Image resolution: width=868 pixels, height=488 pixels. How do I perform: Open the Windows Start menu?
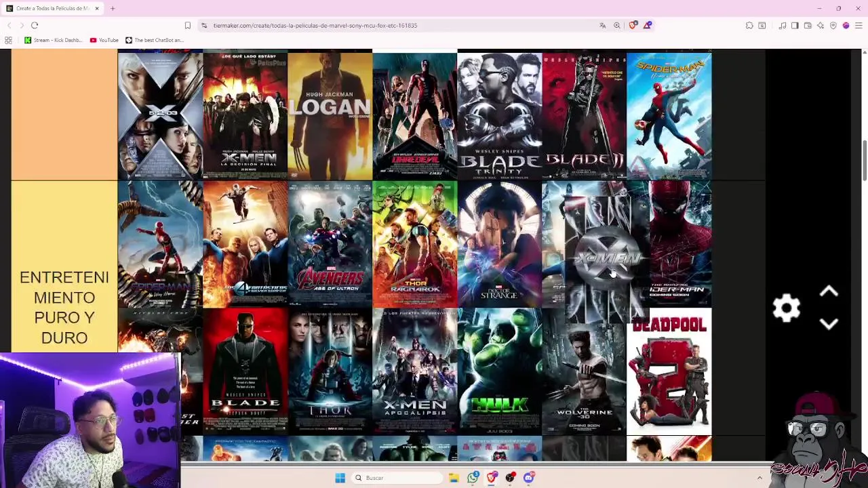[340, 478]
